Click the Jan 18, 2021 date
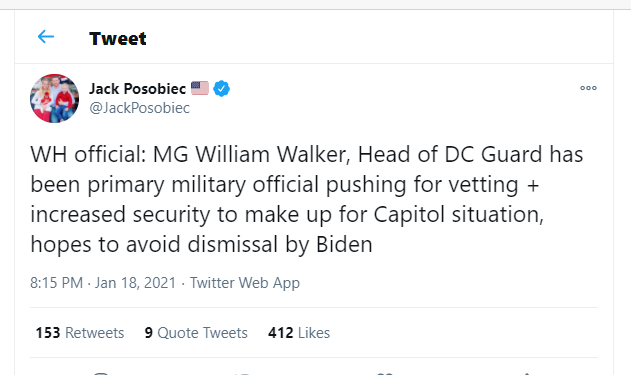Image resolution: width=631 pixels, height=375 pixels. (135, 282)
